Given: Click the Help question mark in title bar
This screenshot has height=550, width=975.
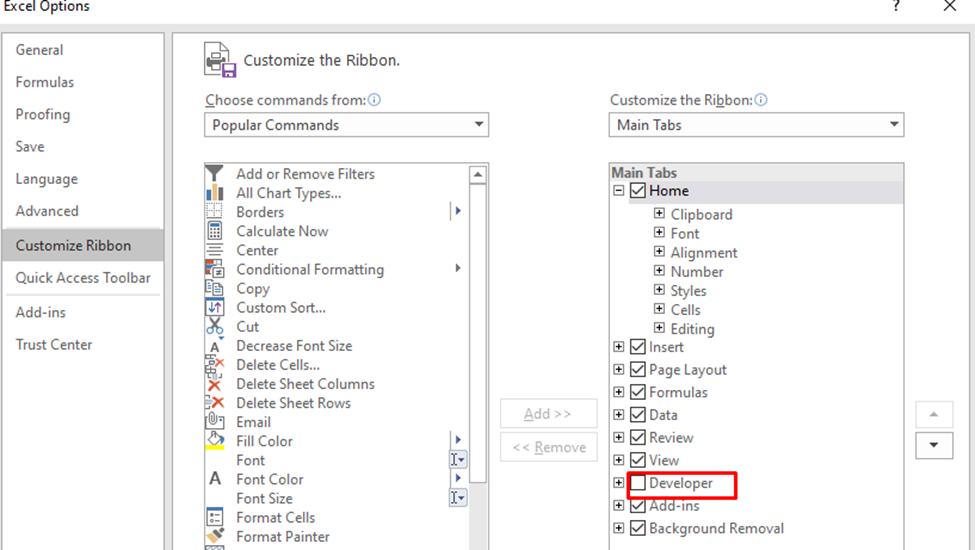Looking at the screenshot, I should click(896, 6).
